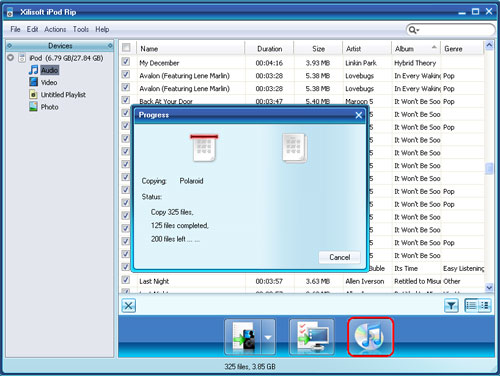Image resolution: width=500 pixels, height=376 pixels.
Task: Sort by Name column header
Action: pos(191,49)
